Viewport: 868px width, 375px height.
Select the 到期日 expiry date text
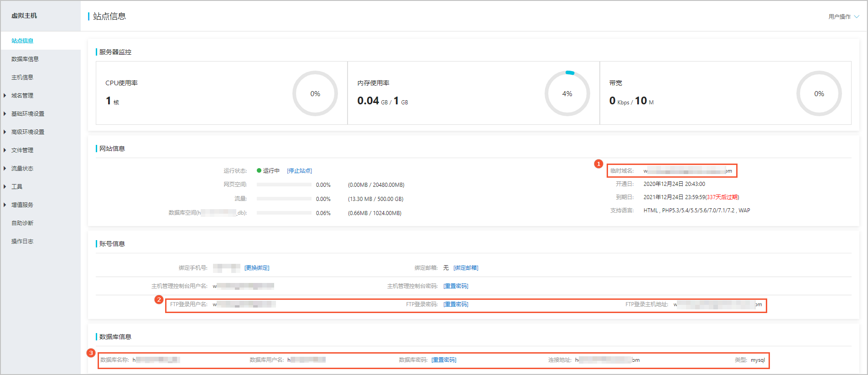pos(691,197)
